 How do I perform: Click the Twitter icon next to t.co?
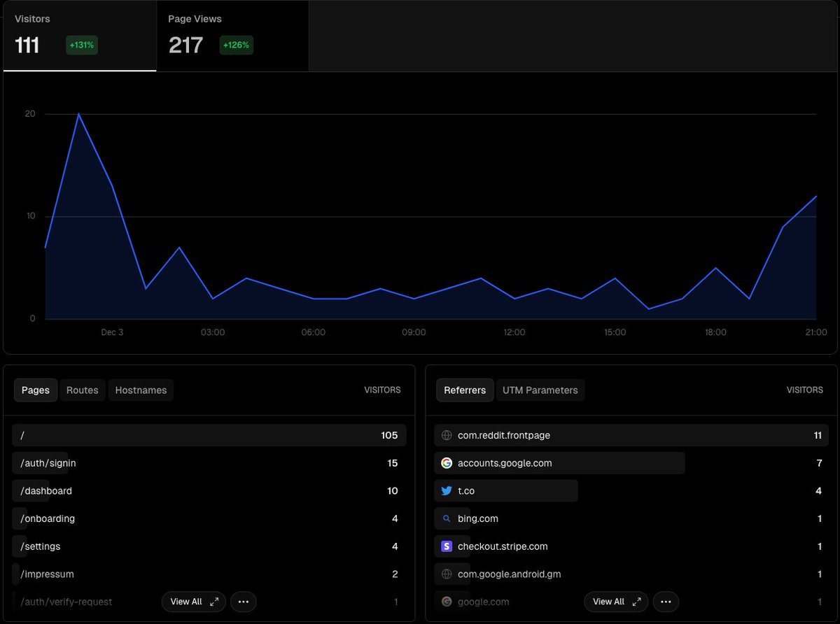[x=447, y=490]
